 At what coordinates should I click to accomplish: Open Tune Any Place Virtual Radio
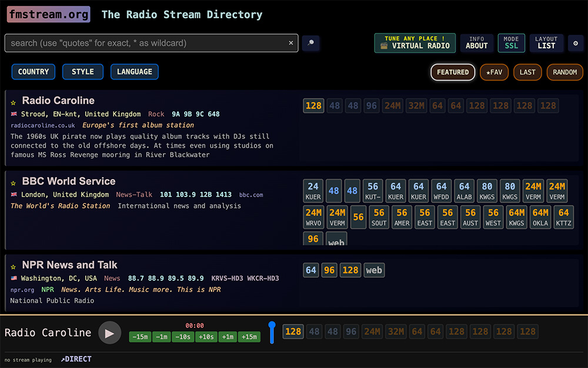(415, 43)
